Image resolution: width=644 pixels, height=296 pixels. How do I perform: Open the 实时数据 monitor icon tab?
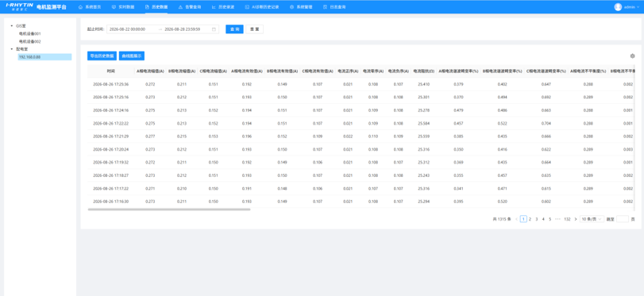pyautogui.click(x=122, y=7)
